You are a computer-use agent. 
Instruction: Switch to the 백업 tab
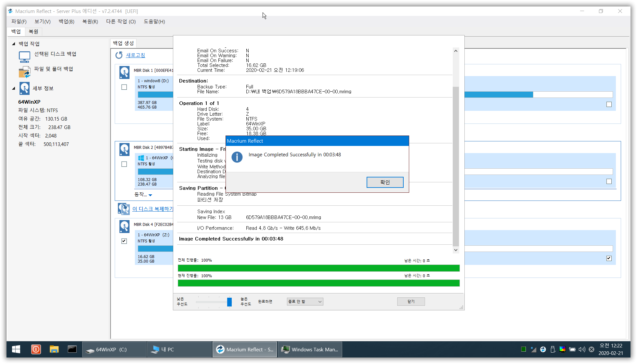pyautogui.click(x=16, y=32)
